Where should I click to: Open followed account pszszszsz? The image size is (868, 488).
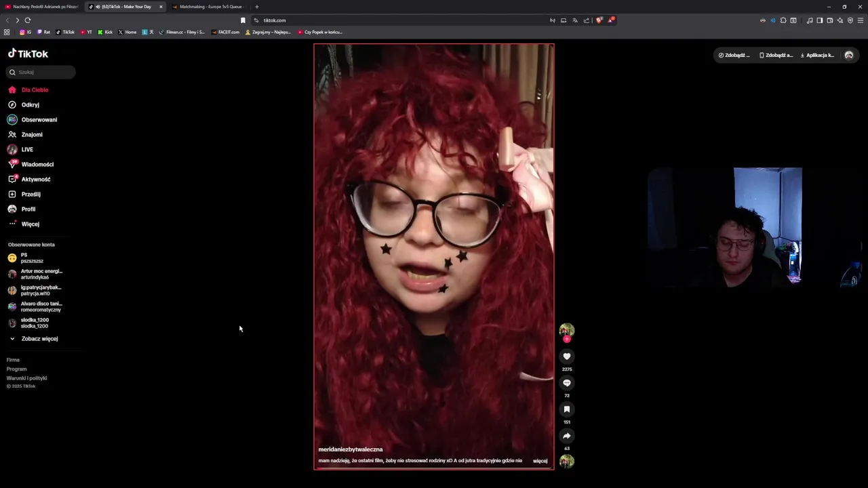pyautogui.click(x=27, y=258)
